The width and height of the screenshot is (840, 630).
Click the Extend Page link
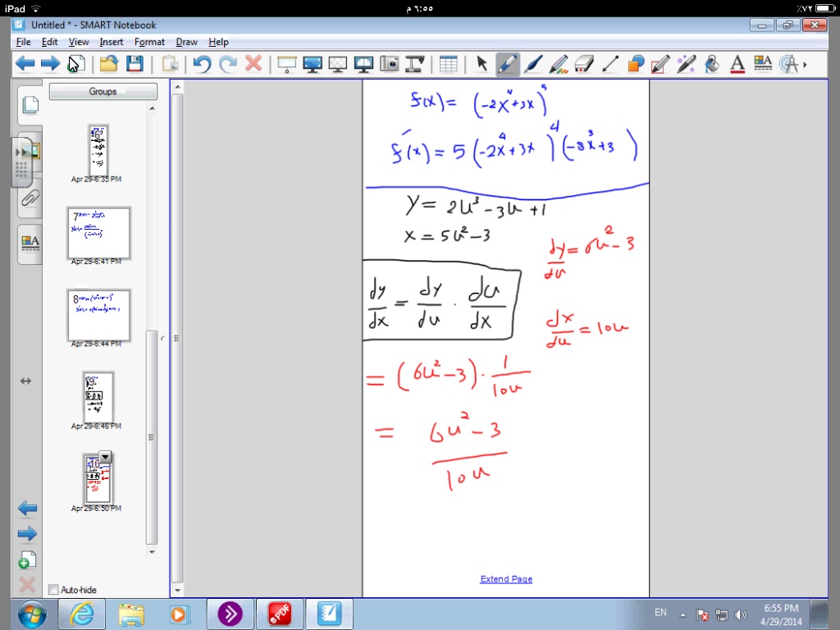pyautogui.click(x=506, y=579)
